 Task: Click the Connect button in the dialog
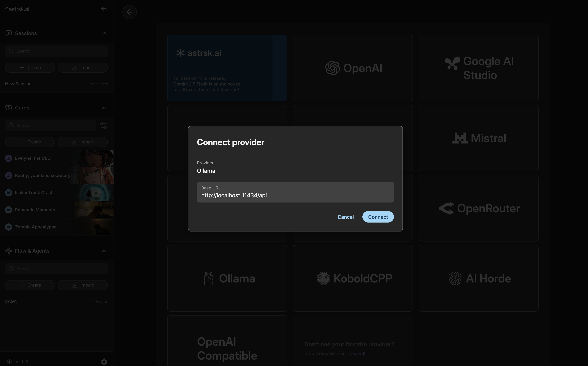[x=378, y=217]
